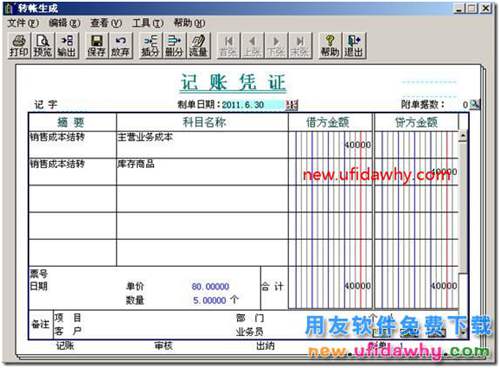
Task: Click the 记 字 voucher type label
Action: click(46, 105)
